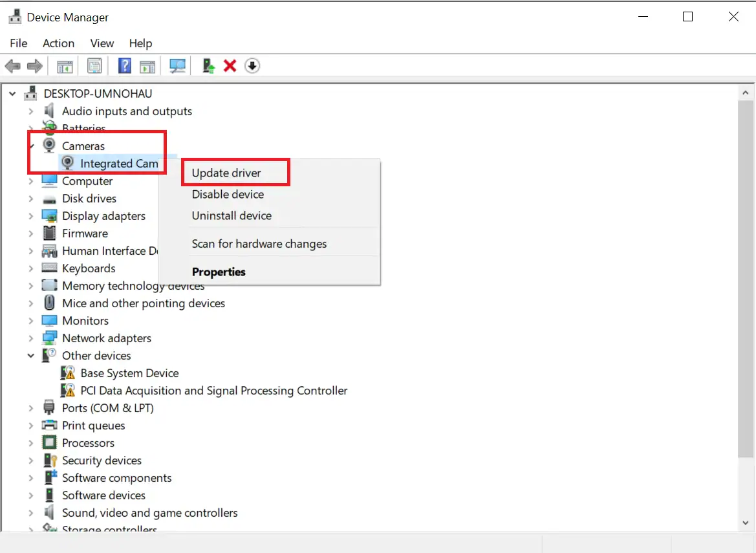The image size is (756, 553).
Task: Choose Update driver from context menu
Action: coord(226,173)
